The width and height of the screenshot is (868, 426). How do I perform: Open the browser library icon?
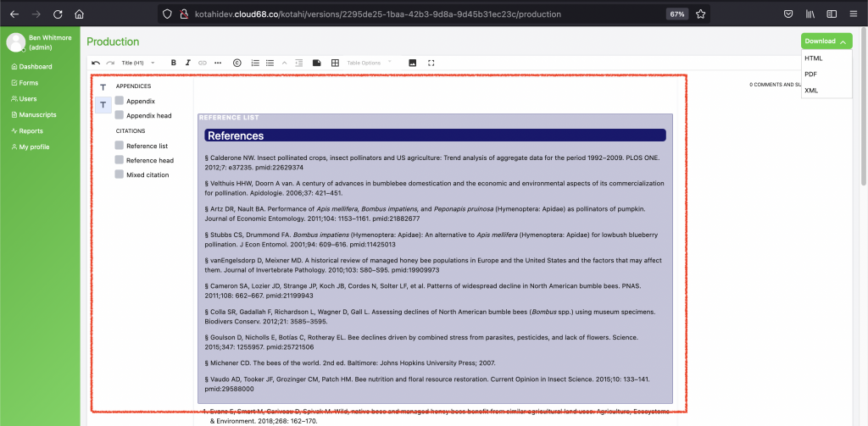coord(810,14)
